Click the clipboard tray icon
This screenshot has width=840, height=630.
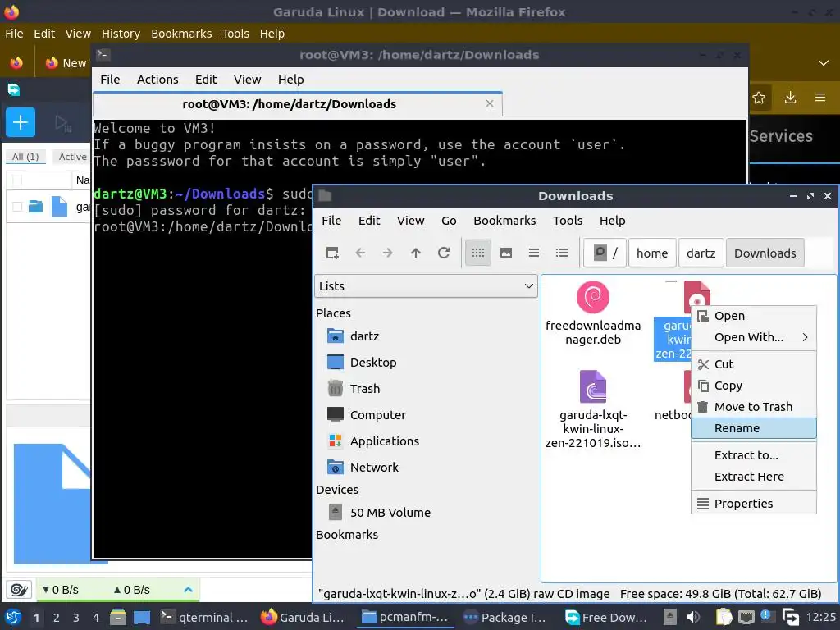(724, 617)
